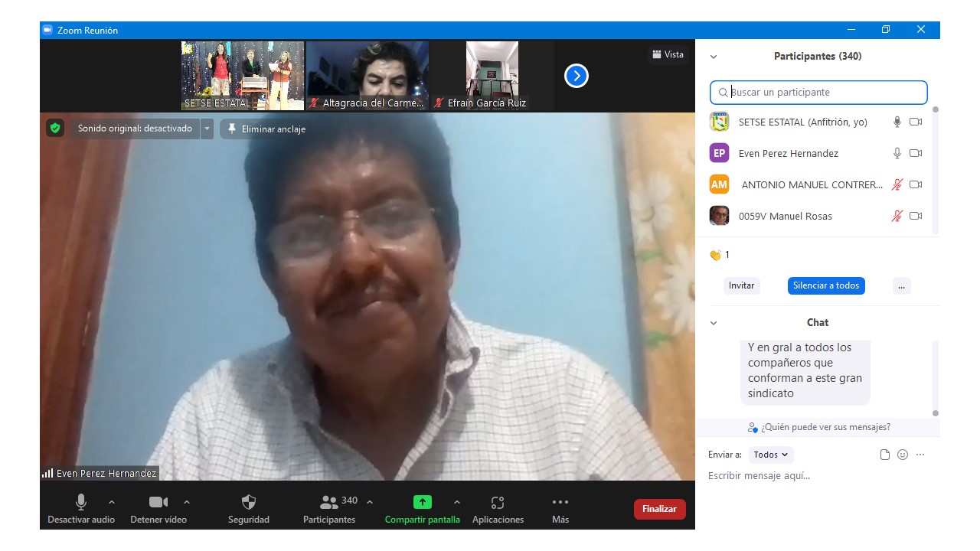Toggle microphone for SETSE ESTATAL participant row
This screenshot has height=551, width=980.
[x=897, y=122]
